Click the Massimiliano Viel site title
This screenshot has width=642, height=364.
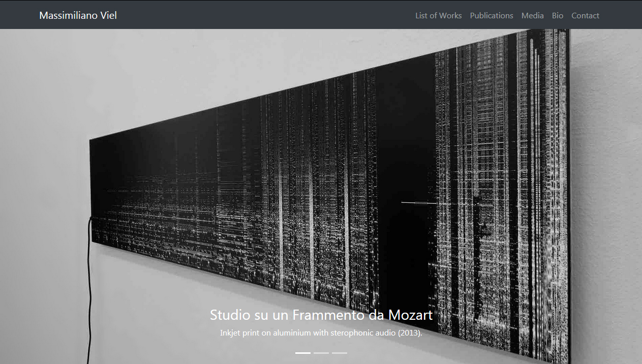point(78,15)
